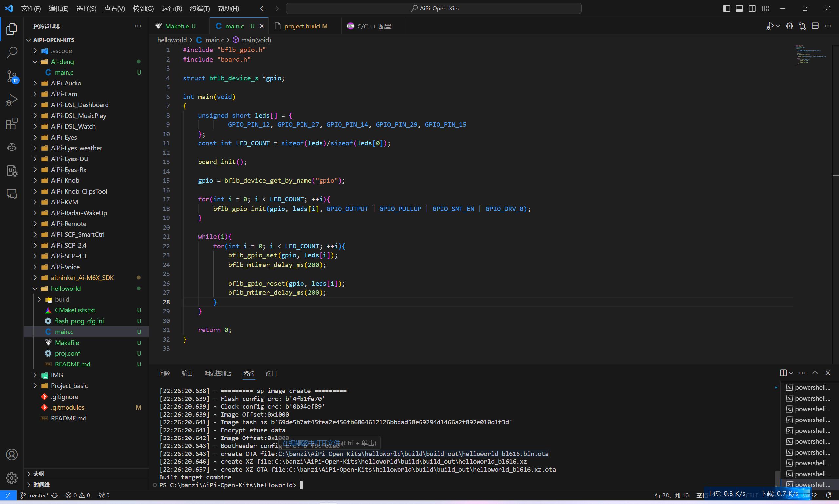Go back with the navigation left arrow
Image resolution: width=839 pixels, height=504 pixels.
263,9
